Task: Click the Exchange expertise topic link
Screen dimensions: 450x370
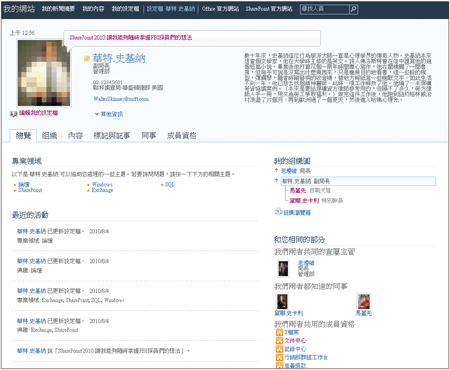Action: 102,190
